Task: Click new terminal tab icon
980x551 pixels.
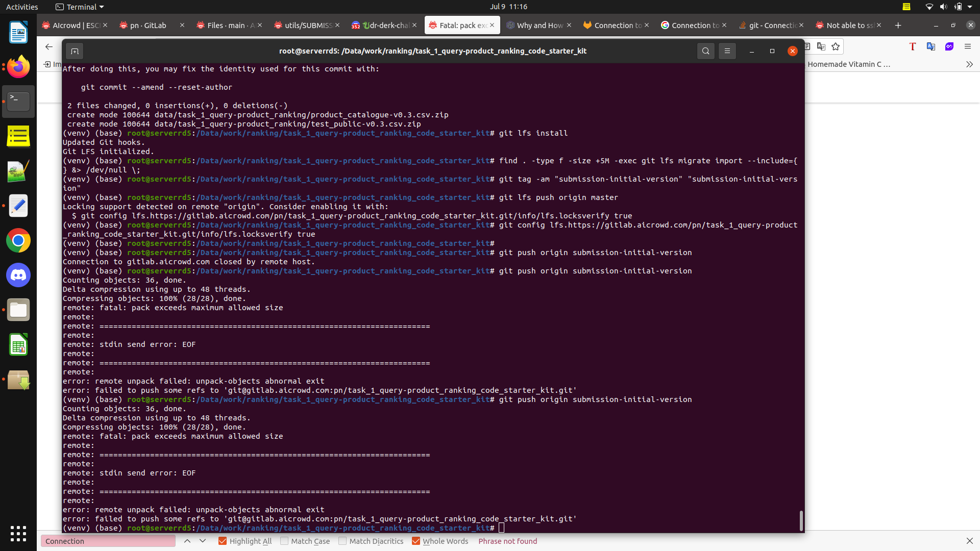Action: coord(75,51)
